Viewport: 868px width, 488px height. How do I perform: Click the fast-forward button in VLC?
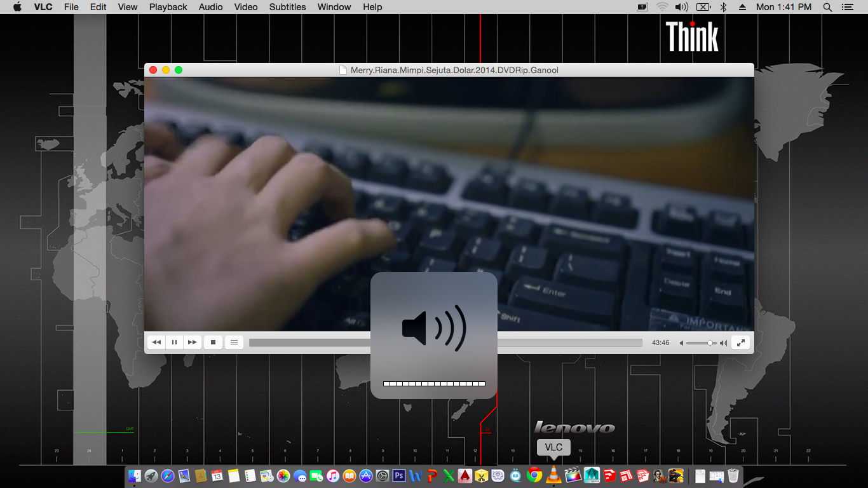coord(192,342)
